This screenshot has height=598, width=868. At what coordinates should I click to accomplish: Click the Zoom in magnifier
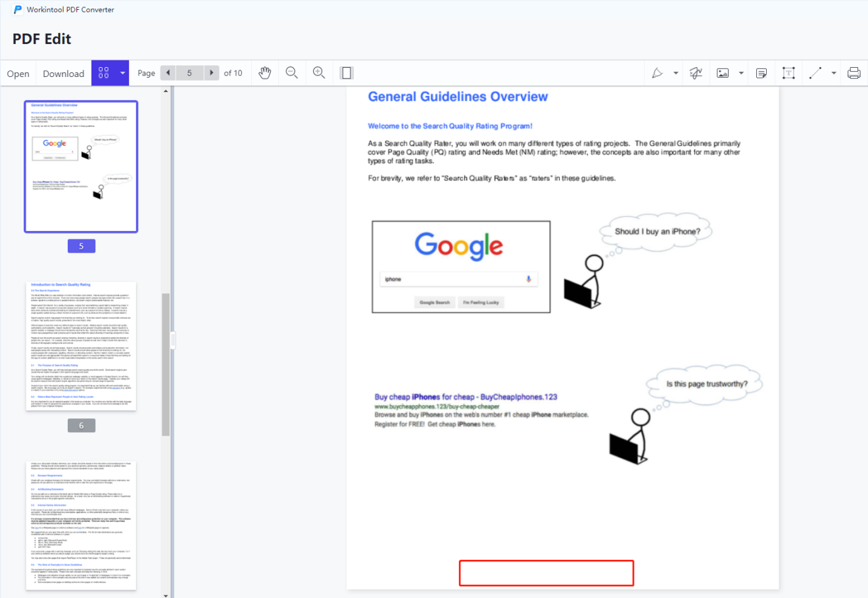click(x=319, y=73)
